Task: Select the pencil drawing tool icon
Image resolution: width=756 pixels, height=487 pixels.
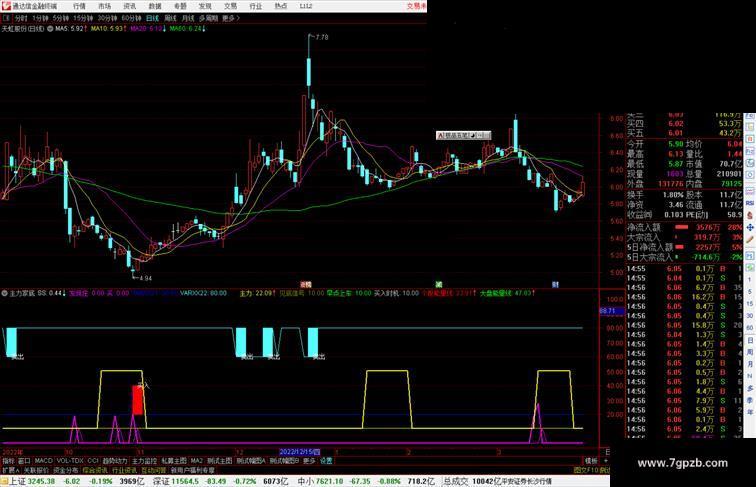Action: click(x=750, y=240)
